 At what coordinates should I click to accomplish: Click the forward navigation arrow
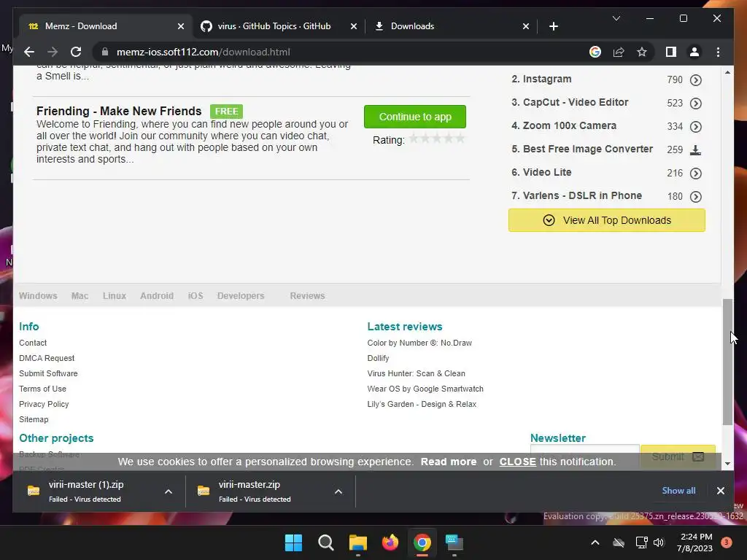pyautogui.click(x=53, y=52)
